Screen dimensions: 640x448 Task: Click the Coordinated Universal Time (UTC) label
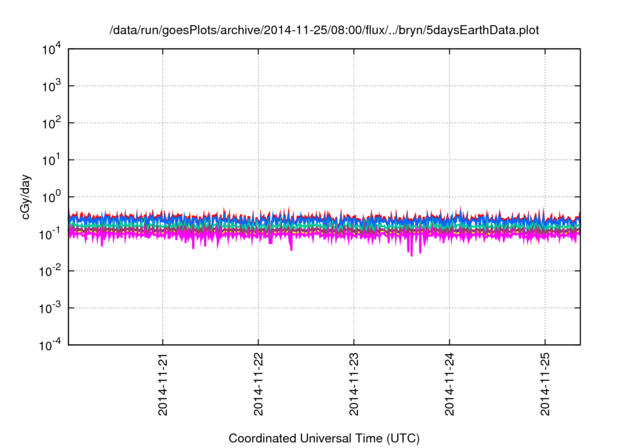[324, 438]
